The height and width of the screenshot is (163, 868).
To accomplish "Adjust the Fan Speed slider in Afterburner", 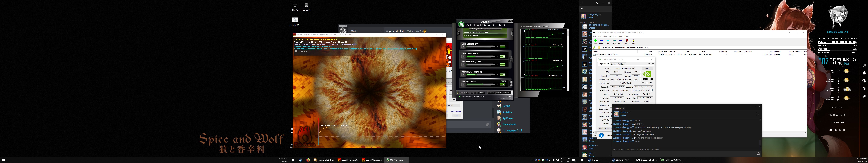I will [481, 84].
